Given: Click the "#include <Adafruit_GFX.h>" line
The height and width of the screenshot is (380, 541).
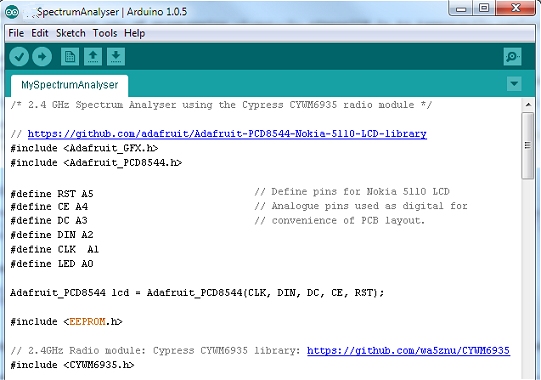Looking at the screenshot, I should [84, 148].
